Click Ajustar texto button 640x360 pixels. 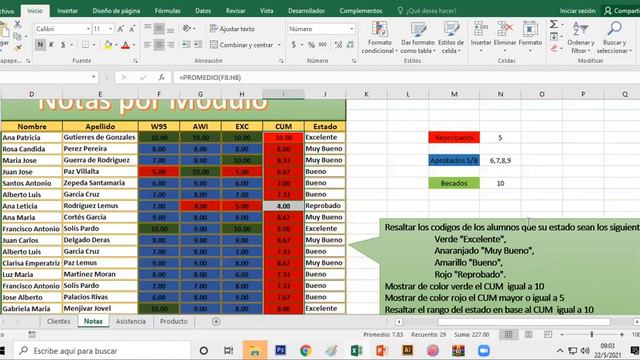(232, 29)
